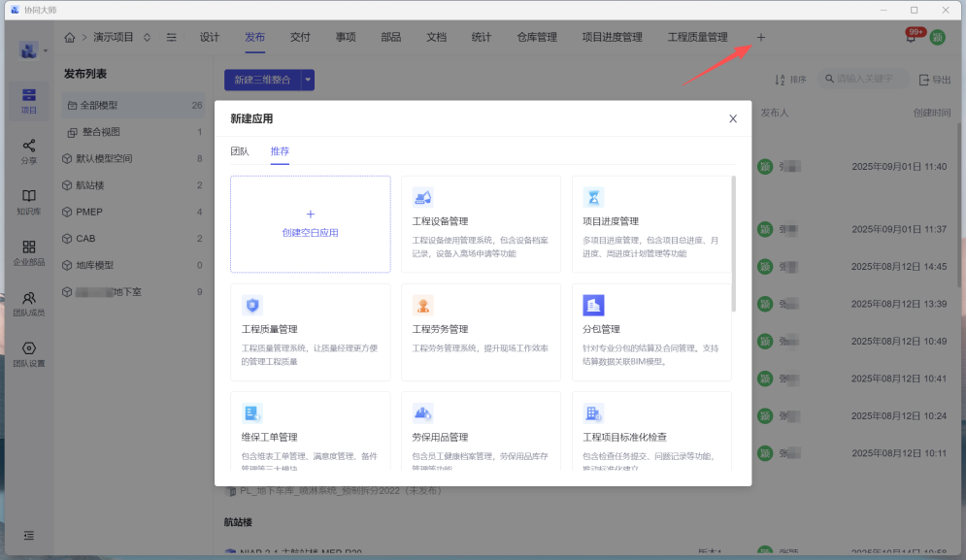Create a blank application with 创建空白应用
This screenshot has width=966, height=560.
[x=311, y=224]
